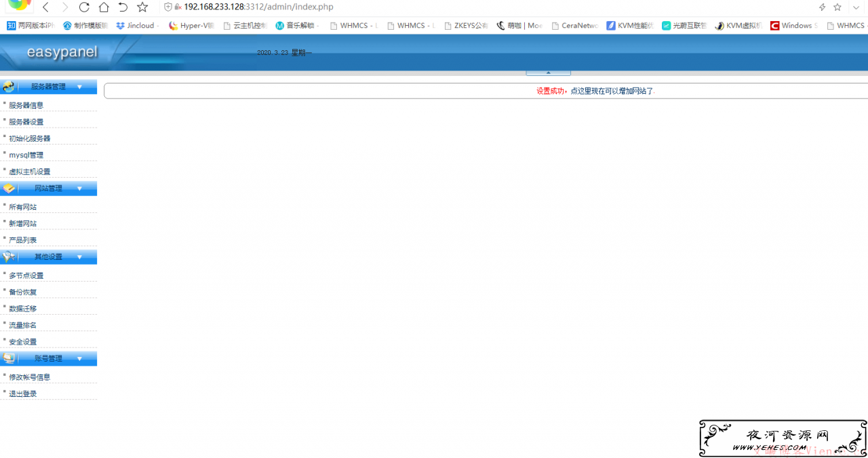Image resolution: width=868 pixels, height=458 pixels.
Task: Open the 制作模版辅 bookmark
Action: pos(85,26)
